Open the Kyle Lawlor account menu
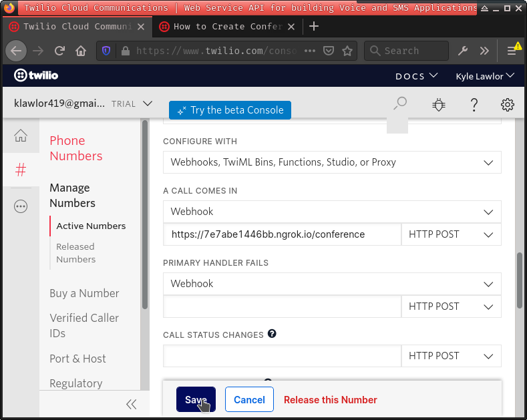The height and width of the screenshot is (420, 527). point(485,76)
